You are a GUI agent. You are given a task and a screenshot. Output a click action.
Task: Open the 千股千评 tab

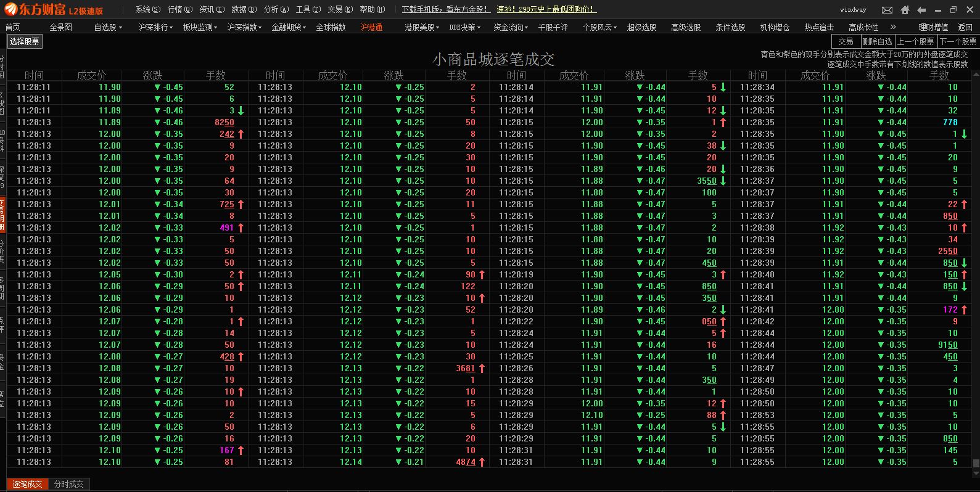553,27
